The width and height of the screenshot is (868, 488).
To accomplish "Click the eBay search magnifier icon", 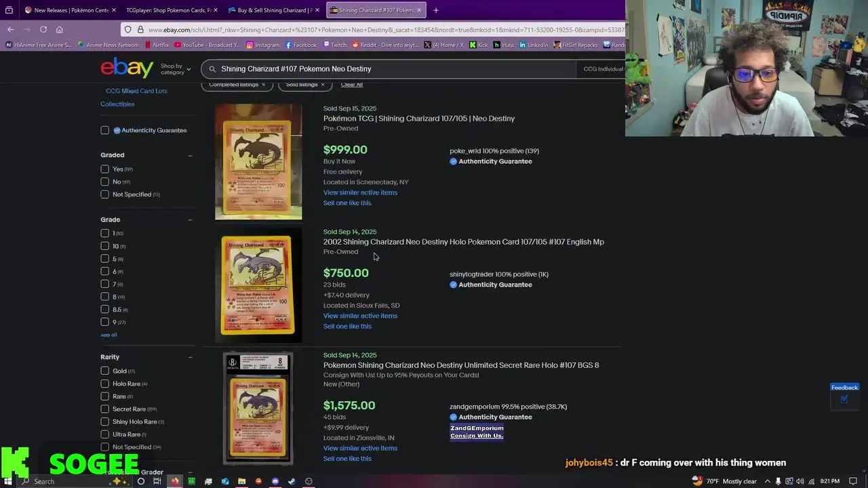I will [212, 69].
